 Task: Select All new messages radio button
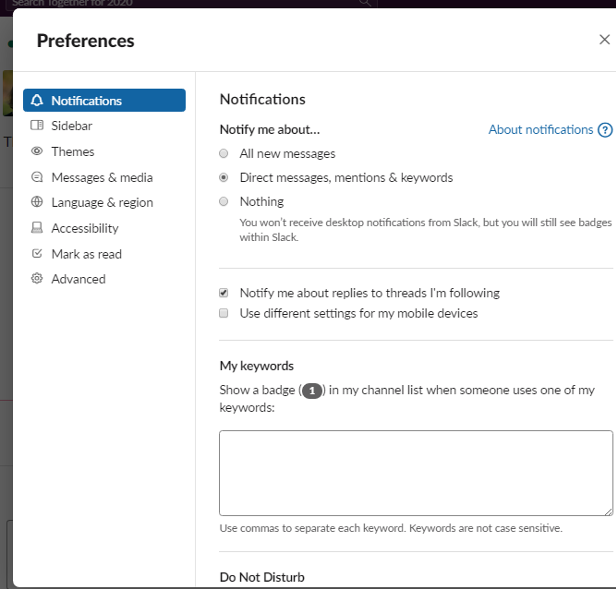[224, 153]
